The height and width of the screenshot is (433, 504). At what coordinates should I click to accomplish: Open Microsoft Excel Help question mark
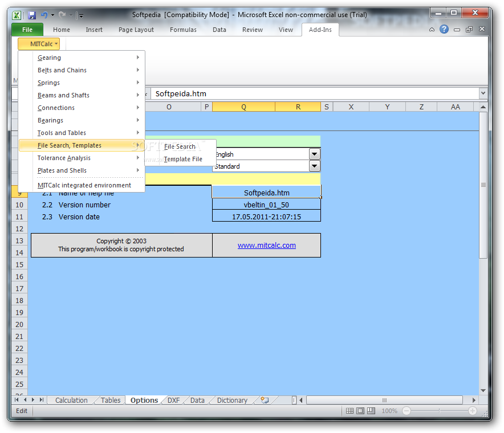[444, 29]
